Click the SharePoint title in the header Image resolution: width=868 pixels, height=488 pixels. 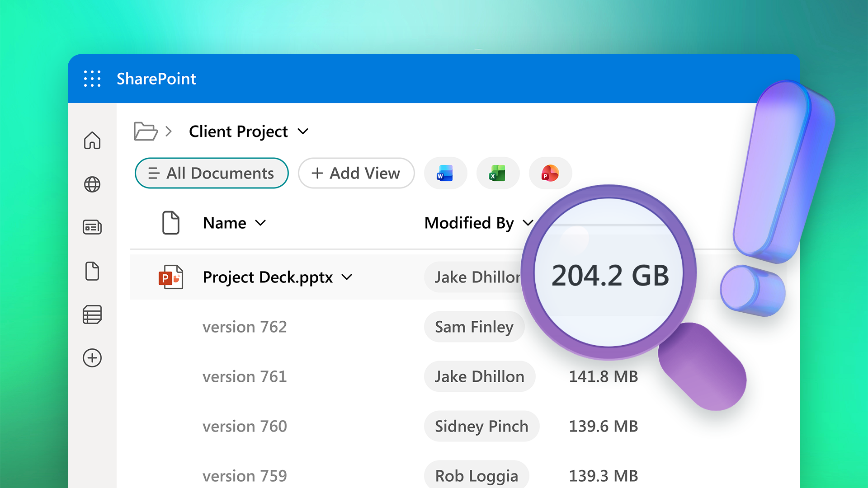pyautogui.click(x=156, y=79)
